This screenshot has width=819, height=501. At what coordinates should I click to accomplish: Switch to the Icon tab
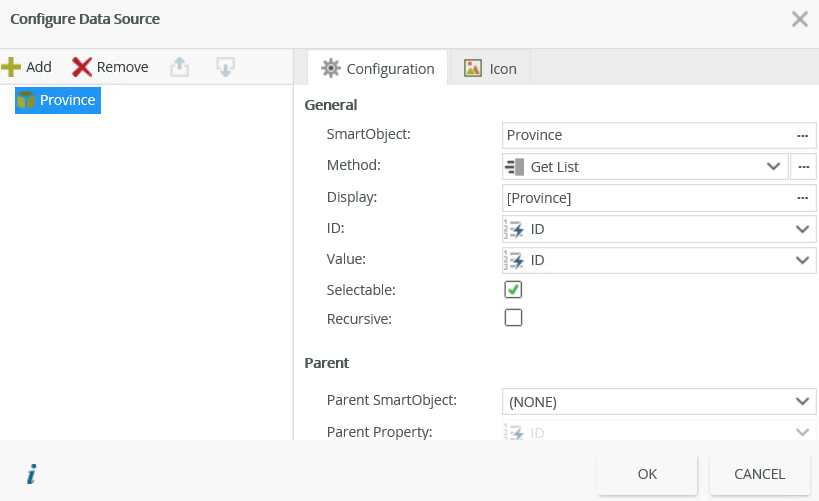click(490, 69)
